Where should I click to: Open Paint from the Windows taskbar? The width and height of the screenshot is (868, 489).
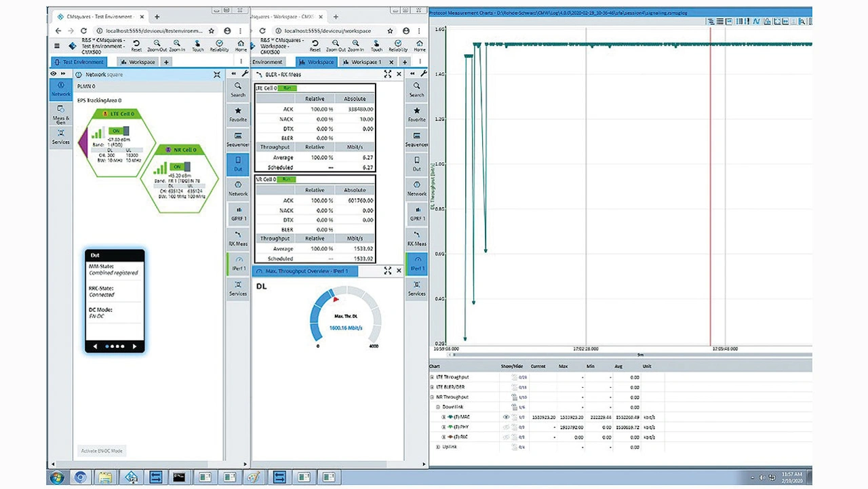[x=252, y=477]
